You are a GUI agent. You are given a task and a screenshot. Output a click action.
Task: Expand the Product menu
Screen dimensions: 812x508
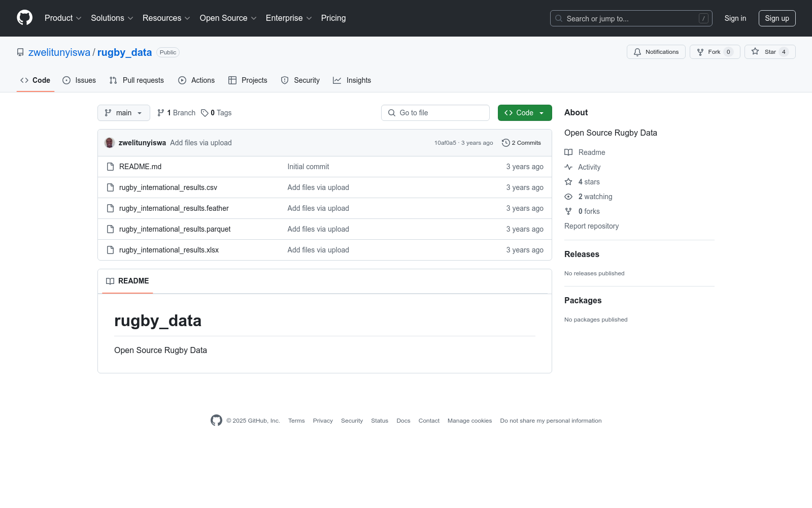pos(63,18)
